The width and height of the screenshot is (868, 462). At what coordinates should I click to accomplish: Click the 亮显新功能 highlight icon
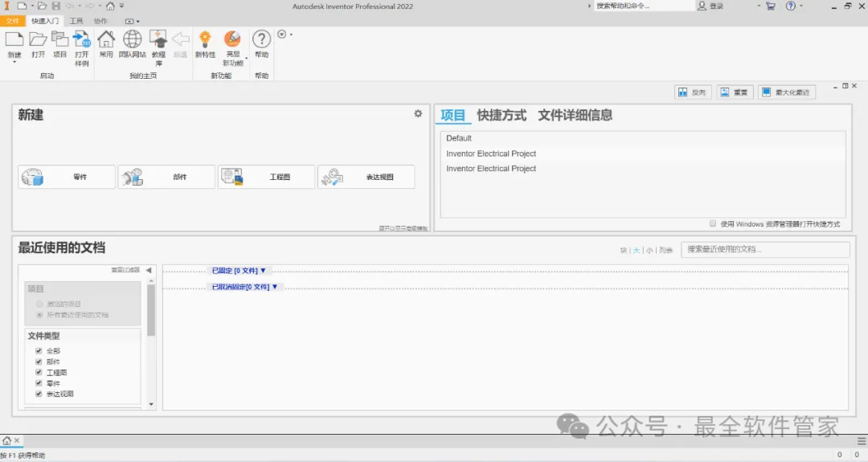tap(232, 39)
